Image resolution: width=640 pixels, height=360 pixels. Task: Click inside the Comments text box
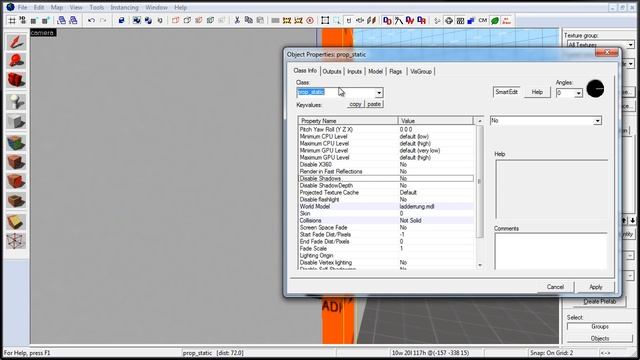(x=551, y=251)
